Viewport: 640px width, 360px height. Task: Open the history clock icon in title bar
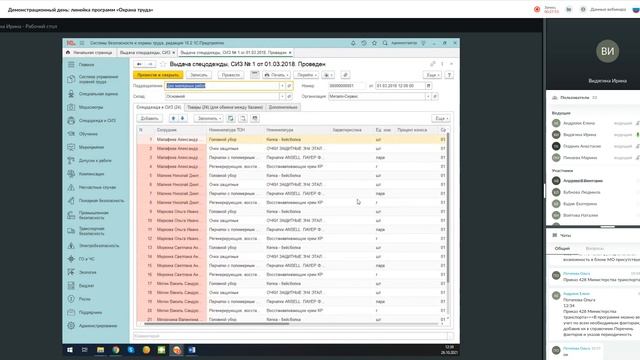pos(364,43)
